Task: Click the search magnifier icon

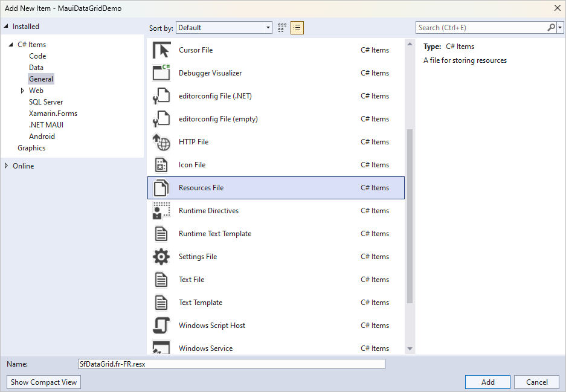Action: pos(551,28)
